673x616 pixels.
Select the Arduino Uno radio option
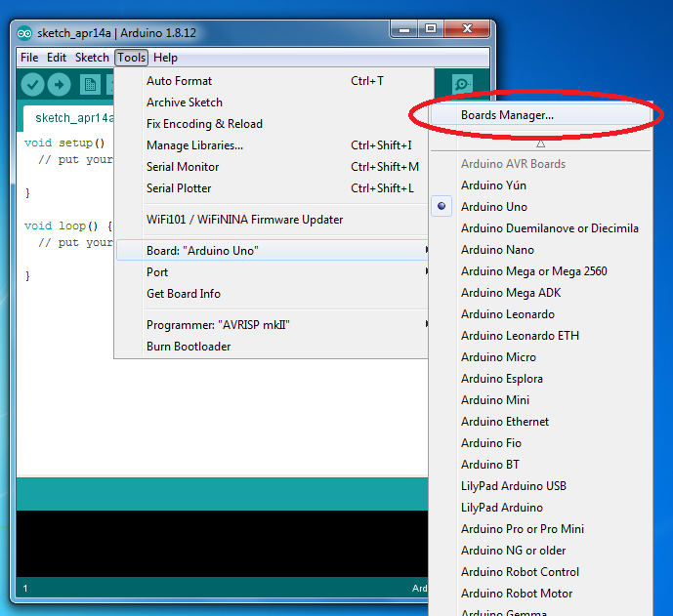(x=442, y=206)
